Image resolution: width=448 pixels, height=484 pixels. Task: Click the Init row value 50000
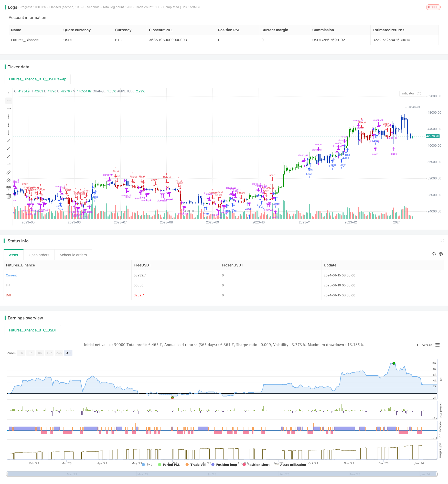[138, 285]
